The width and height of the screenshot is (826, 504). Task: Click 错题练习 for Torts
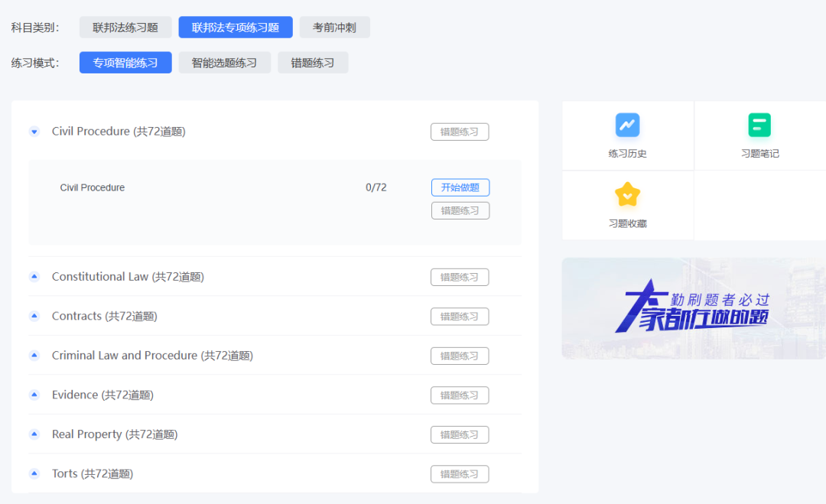[460, 474]
